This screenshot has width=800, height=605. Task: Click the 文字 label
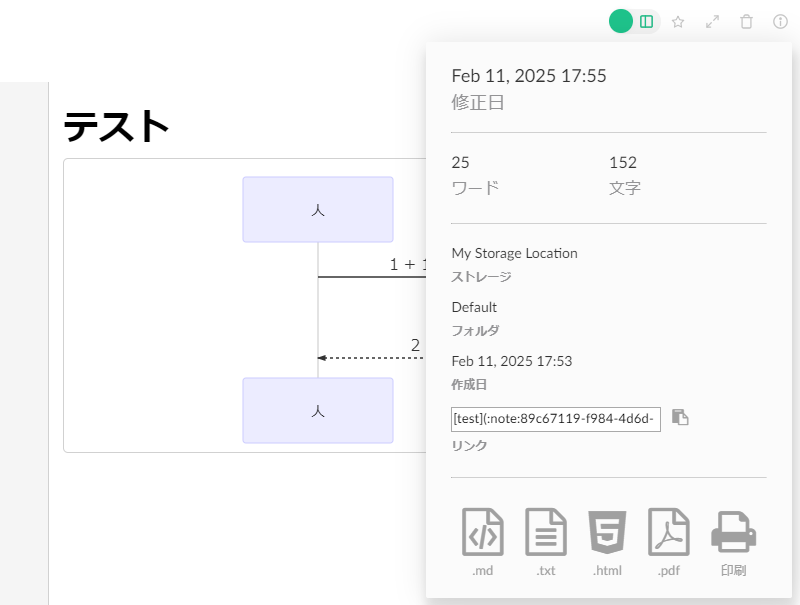pyautogui.click(x=624, y=188)
